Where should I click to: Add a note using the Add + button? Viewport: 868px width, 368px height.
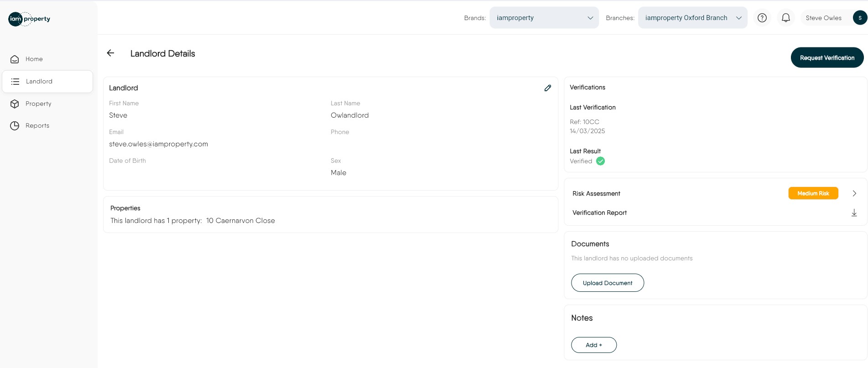tap(593, 345)
